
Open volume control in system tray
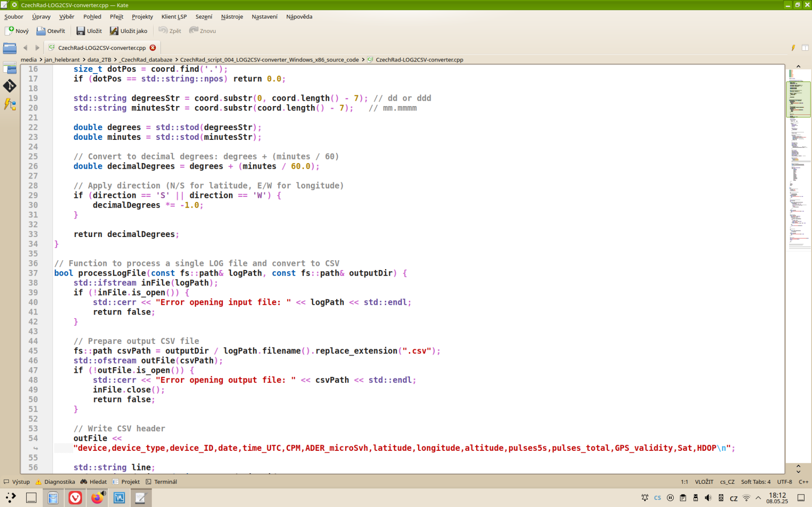coord(708,498)
